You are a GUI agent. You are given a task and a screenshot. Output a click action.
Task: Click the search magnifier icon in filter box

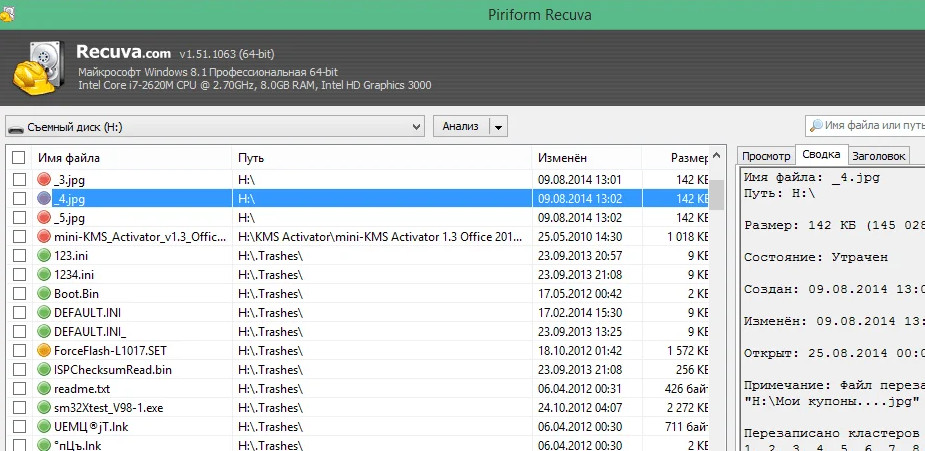tap(817, 126)
